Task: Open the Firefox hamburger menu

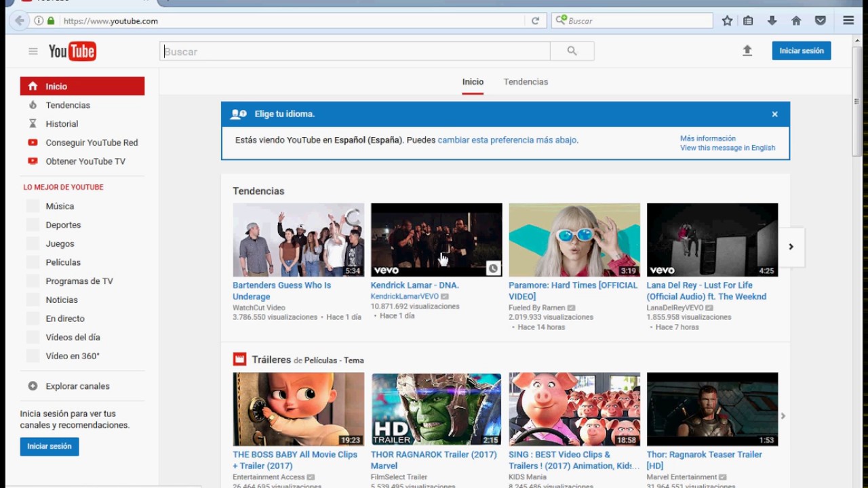Action: 848,21
